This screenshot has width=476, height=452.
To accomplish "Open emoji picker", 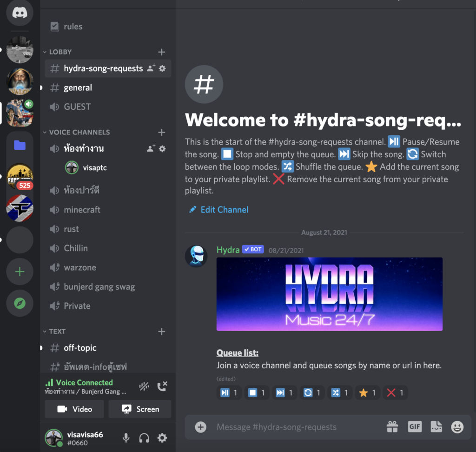I will point(457,427).
